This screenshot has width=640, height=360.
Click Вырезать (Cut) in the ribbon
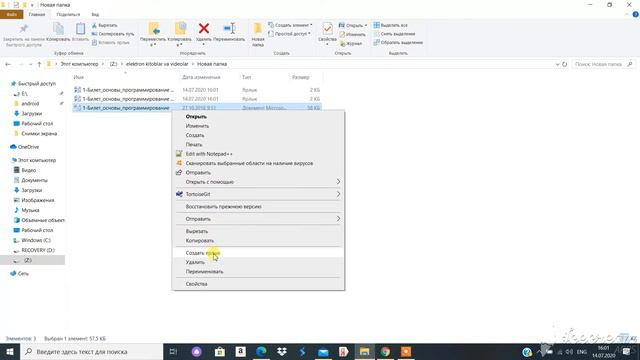click(x=104, y=25)
